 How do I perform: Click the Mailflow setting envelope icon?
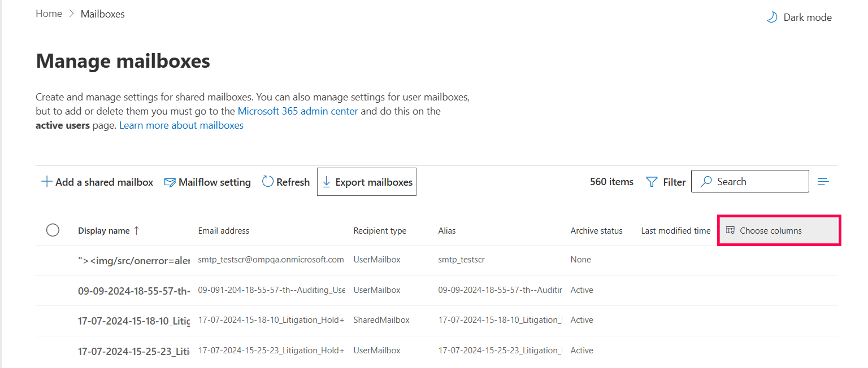coord(170,182)
